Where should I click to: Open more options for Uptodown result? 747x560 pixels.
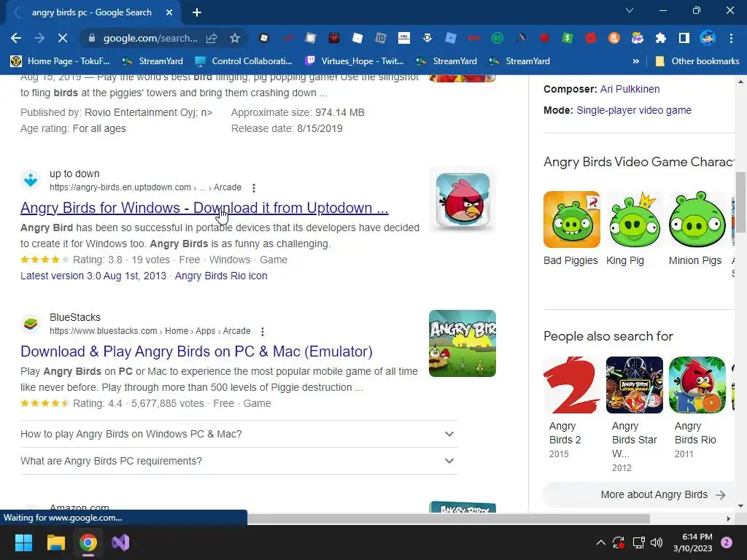click(254, 187)
